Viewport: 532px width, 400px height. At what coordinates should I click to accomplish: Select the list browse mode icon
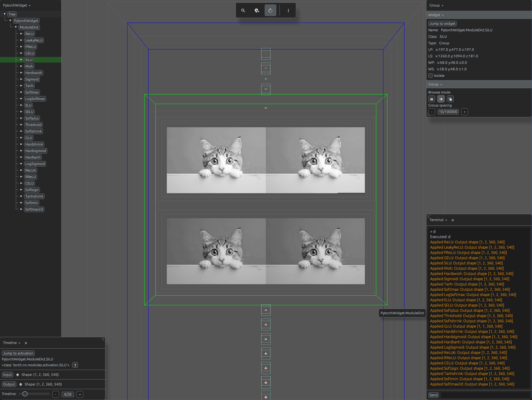432,99
